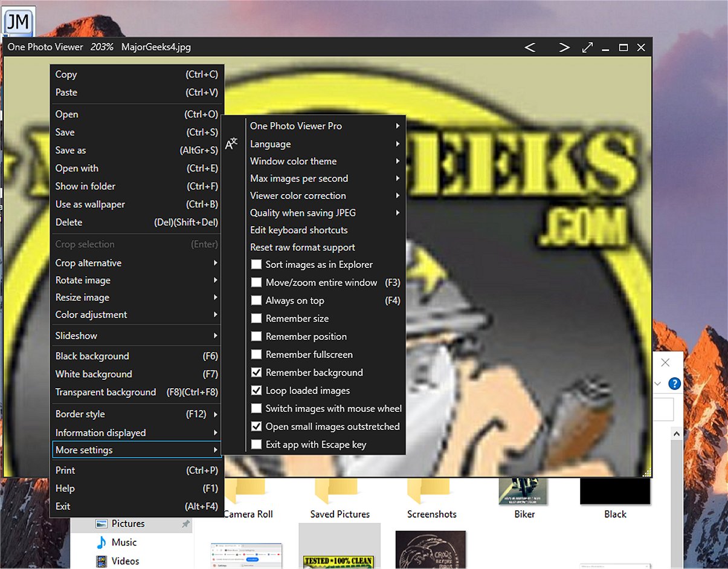The width and height of the screenshot is (728, 569).
Task: Choose Paste from context menu
Action: (x=137, y=93)
